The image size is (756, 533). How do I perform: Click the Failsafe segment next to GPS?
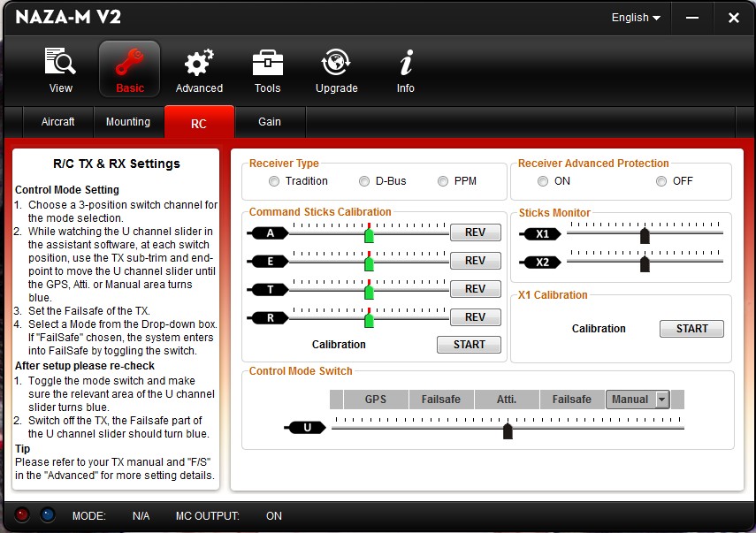click(x=441, y=400)
